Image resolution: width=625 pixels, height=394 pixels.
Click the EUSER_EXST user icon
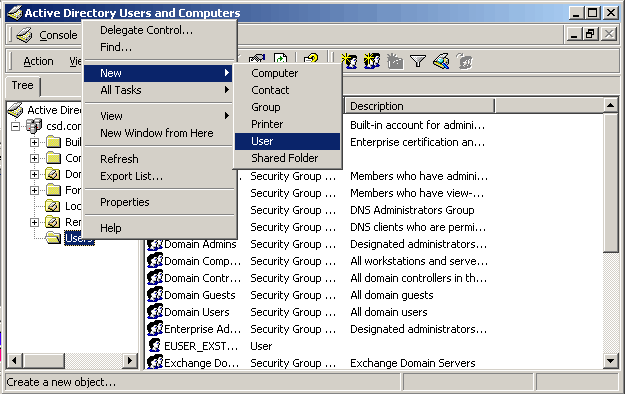(x=155, y=346)
